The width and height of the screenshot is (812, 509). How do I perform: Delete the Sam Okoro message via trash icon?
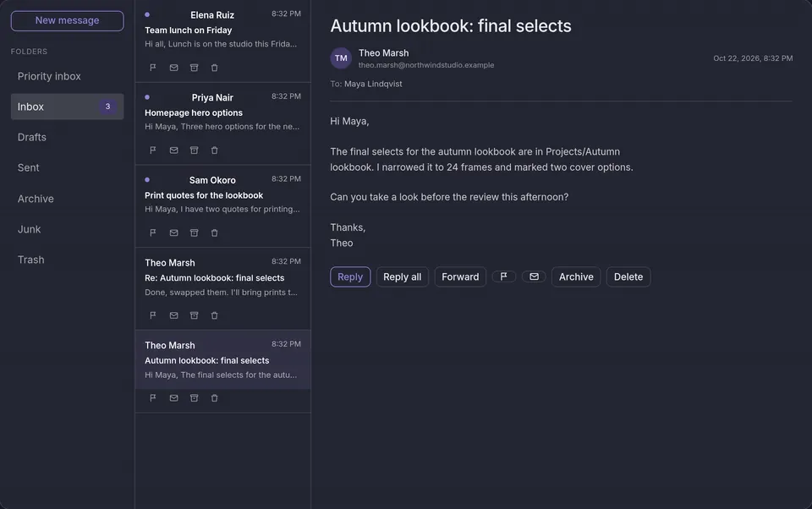214,233
